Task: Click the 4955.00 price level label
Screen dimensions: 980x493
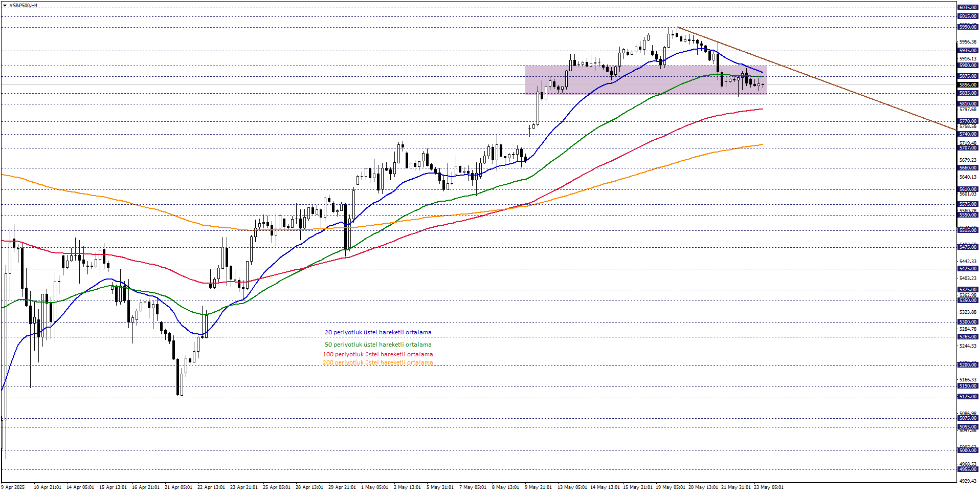Action: tap(968, 469)
